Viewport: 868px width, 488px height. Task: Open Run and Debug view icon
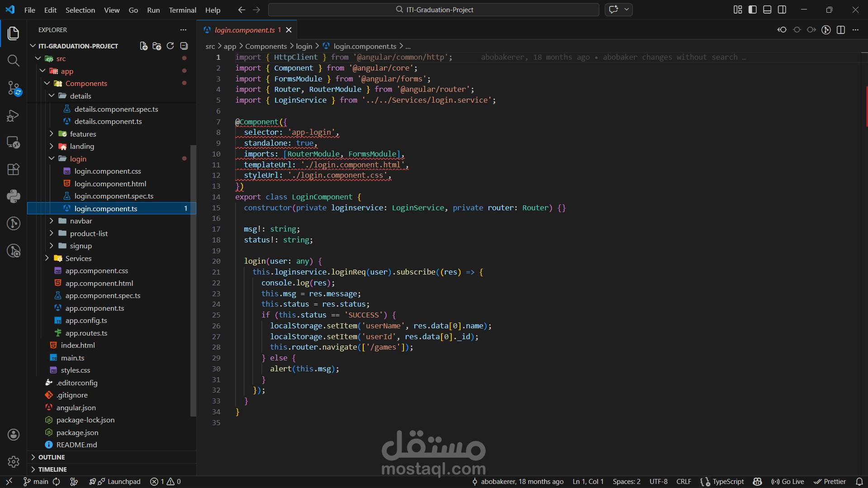(14, 116)
